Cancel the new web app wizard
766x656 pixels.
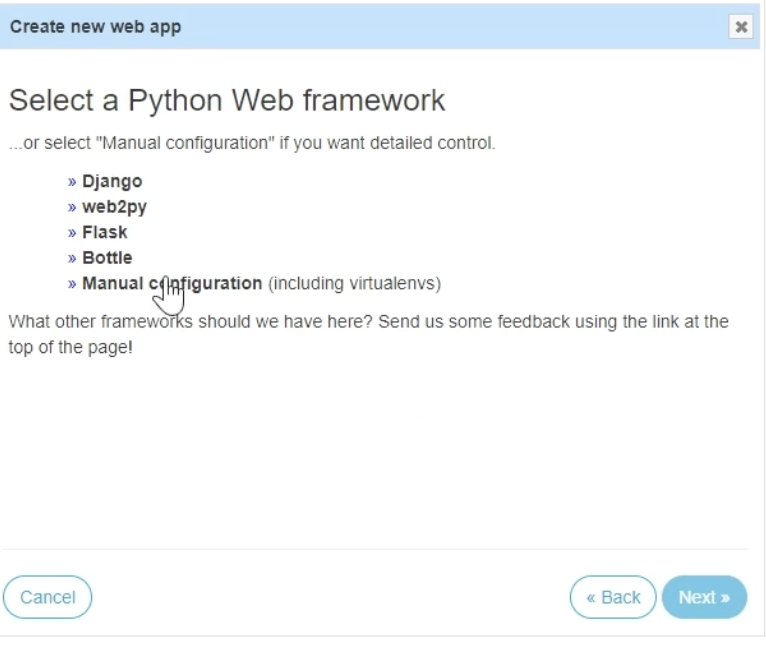point(47,597)
